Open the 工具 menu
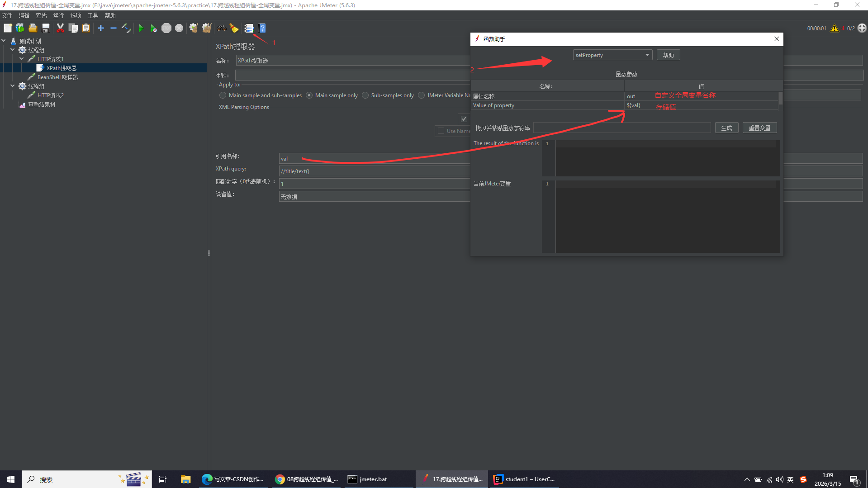The image size is (868, 488). [93, 15]
